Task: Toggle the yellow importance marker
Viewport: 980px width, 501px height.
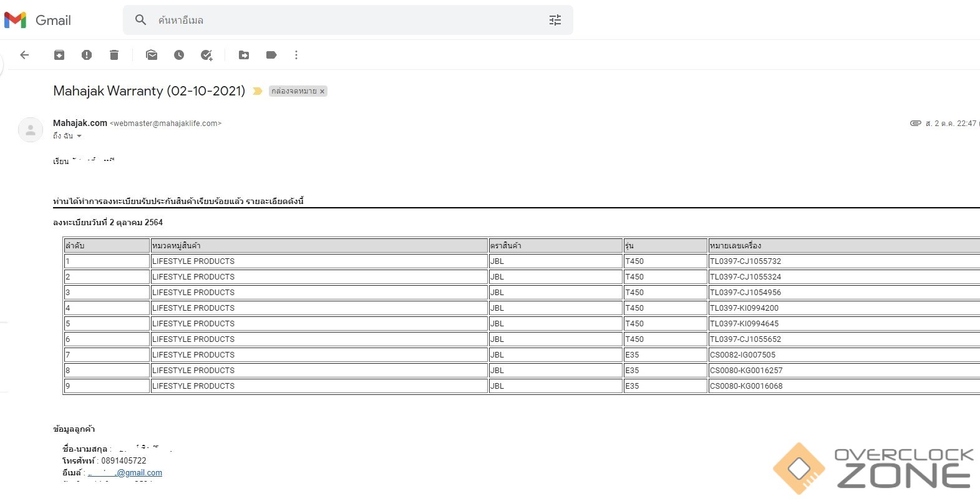Action: pyautogui.click(x=257, y=91)
